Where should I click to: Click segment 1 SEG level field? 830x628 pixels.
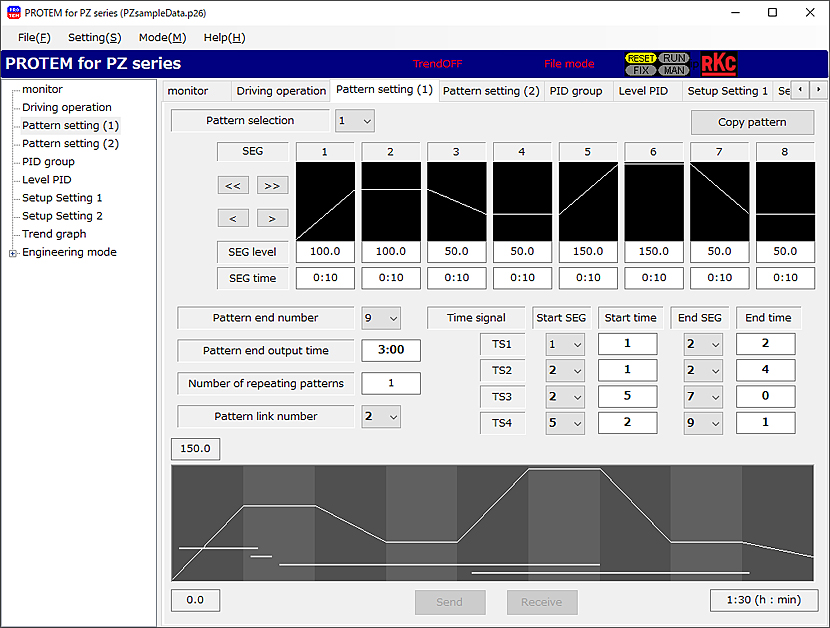click(x=325, y=252)
